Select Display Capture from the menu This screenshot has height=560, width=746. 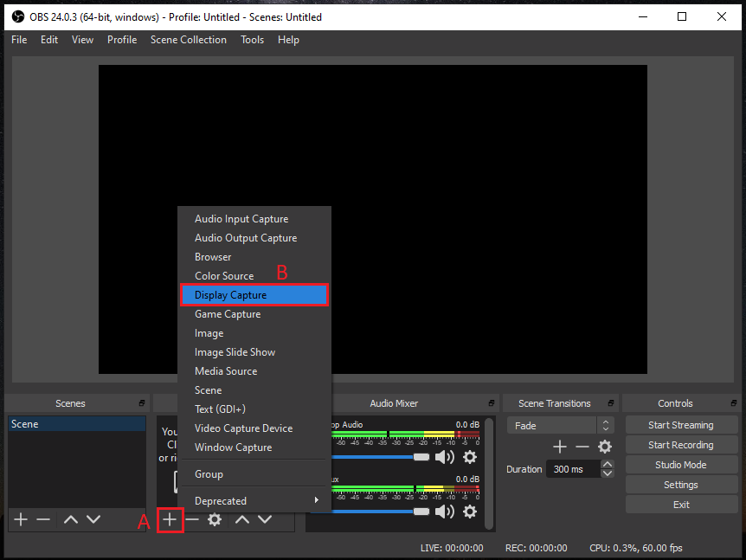[x=254, y=295]
